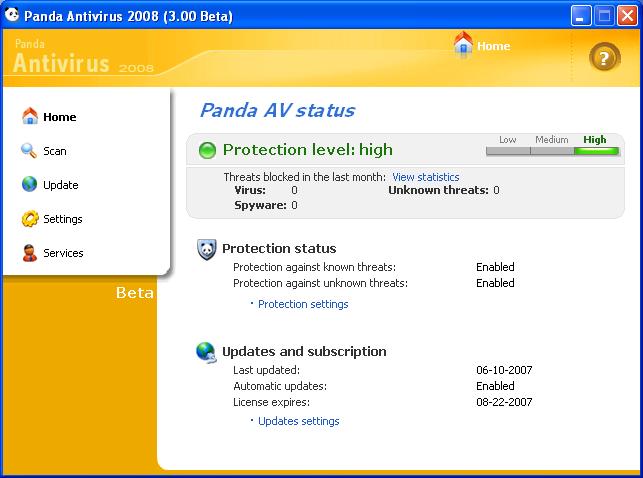Click the Last updated date 06-10-2007
This screenshot has width=643, height=478.
(x=504, y=370)
